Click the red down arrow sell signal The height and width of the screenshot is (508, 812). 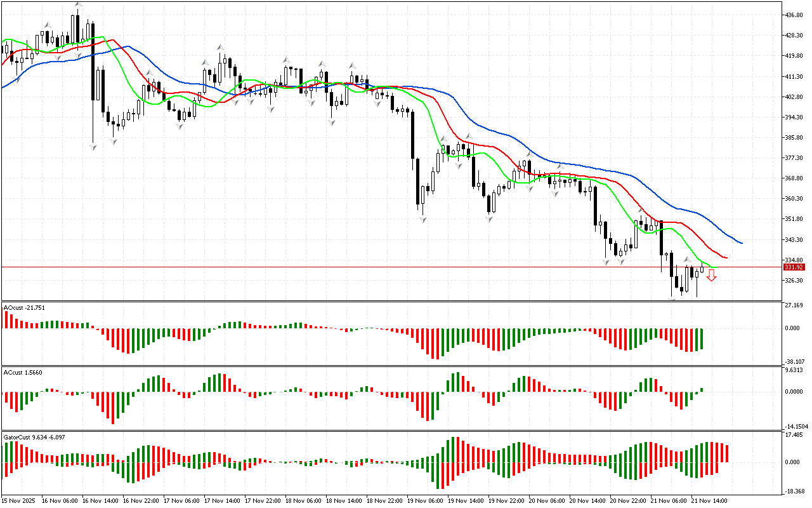point(712,275)
